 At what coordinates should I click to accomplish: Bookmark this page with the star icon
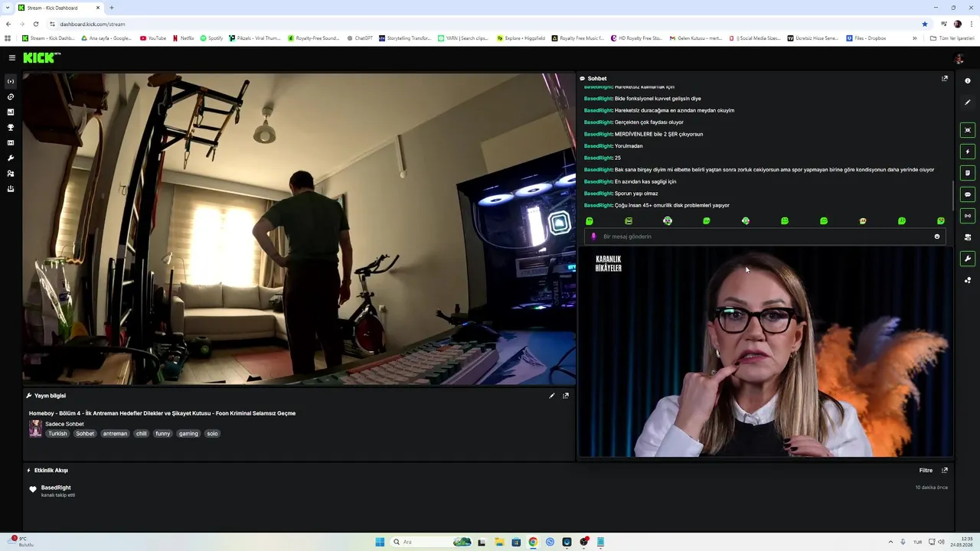coord(925,24)
